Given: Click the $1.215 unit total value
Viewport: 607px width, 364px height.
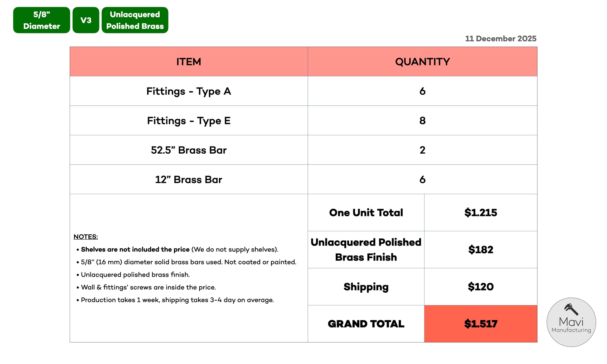Looking at the screenshot, I should click(480, 213).
